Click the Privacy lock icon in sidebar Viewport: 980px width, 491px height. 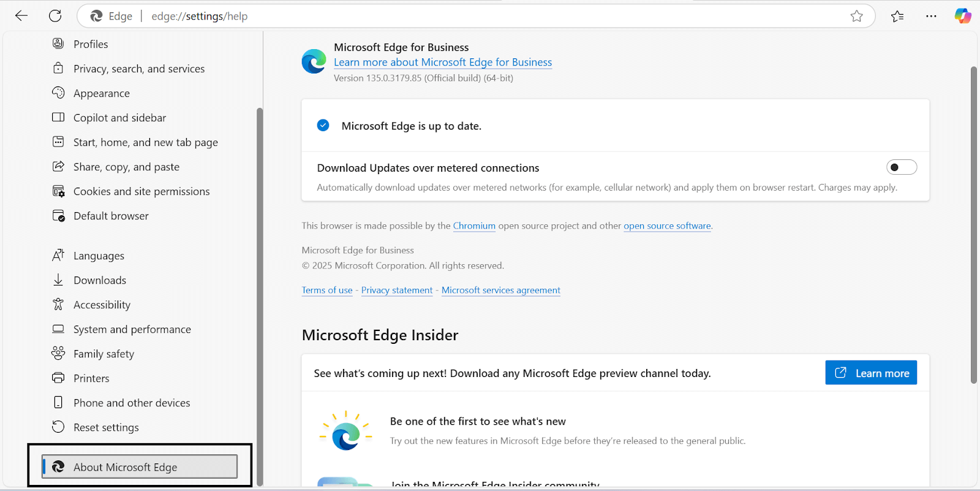(x=58, y=68)
